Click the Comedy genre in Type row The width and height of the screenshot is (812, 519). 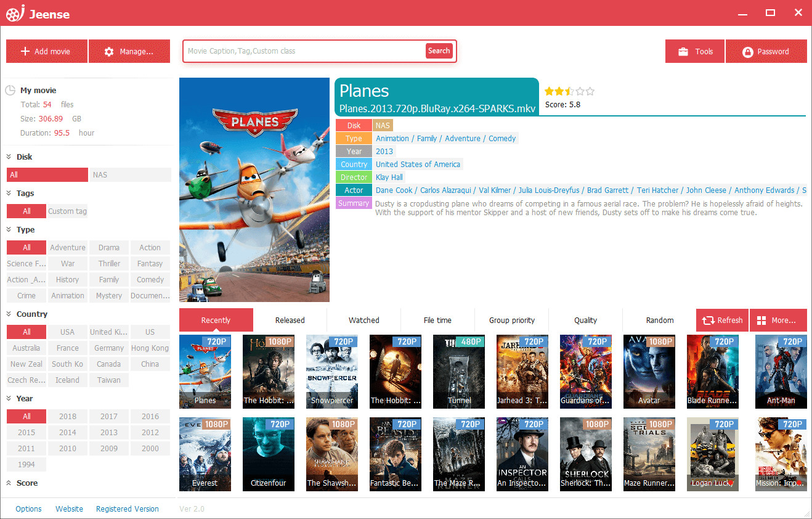(x=502, y=139)
